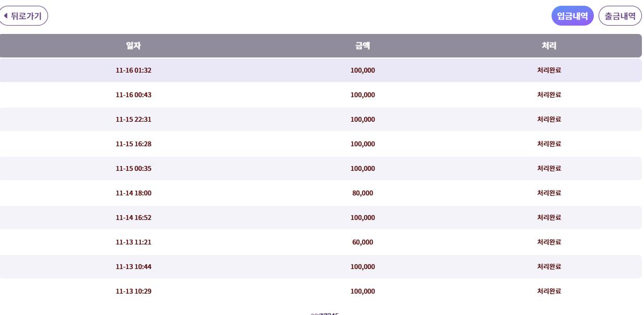
Task: Click the 11-15 22:31 date entry
Action: click(133, 120)
